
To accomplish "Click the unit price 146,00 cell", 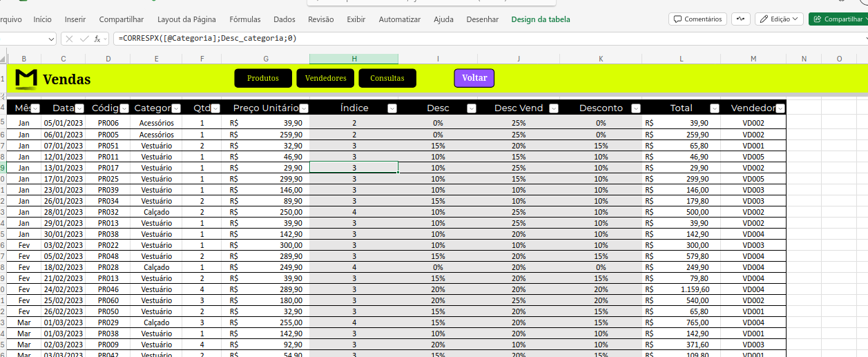I will click(266, 190).
